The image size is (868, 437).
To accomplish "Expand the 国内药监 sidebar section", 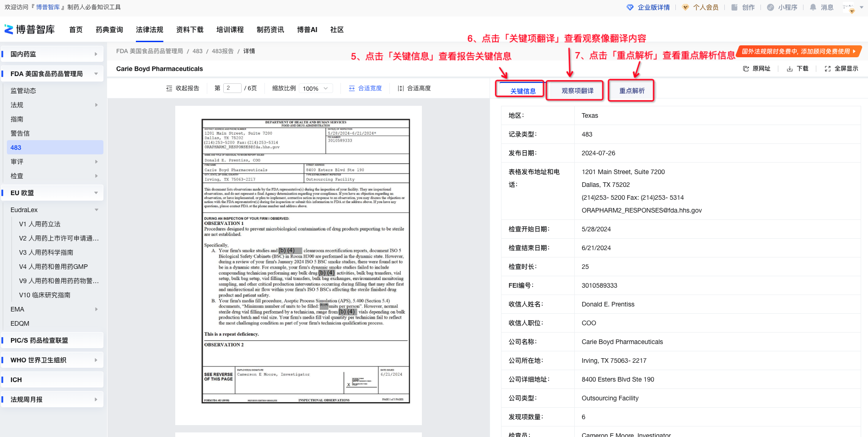I will point(96,54).
